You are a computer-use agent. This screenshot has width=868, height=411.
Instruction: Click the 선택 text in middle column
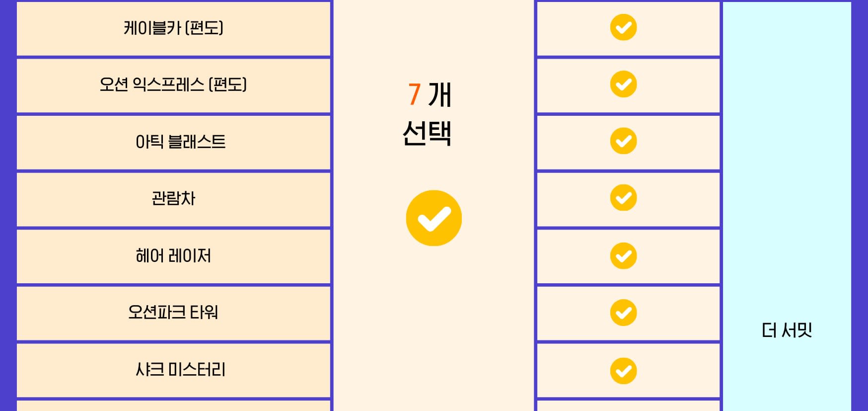(427, 133)
